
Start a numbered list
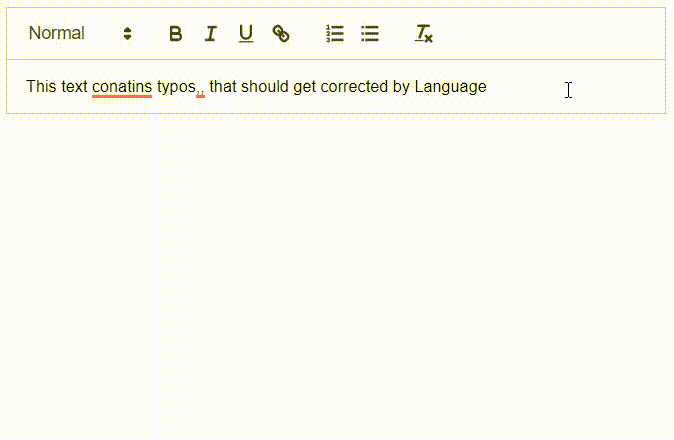click(335, 34)
